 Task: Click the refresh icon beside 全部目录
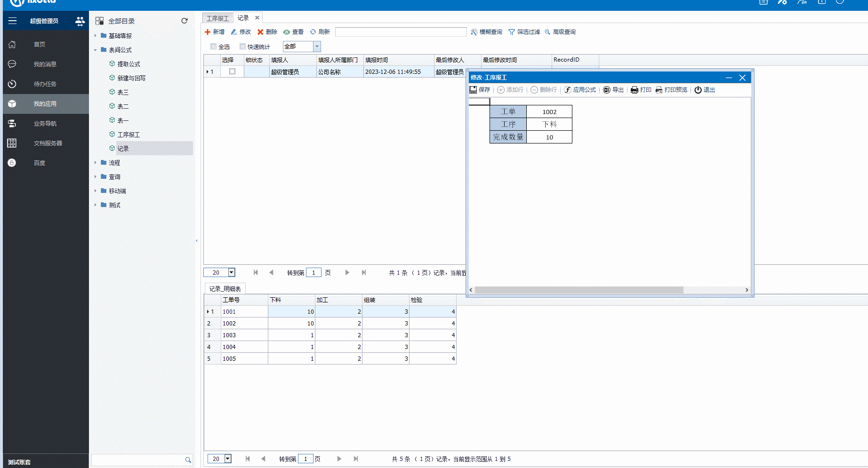(x=185, y=21)
